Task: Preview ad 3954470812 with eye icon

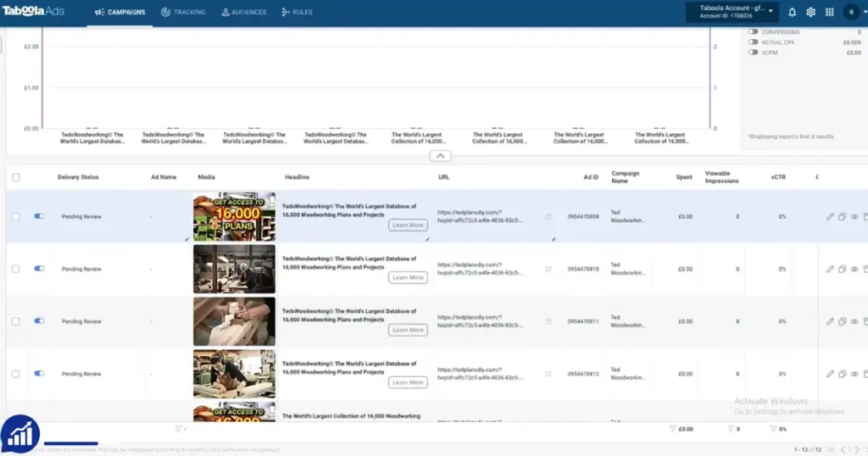Action: [854, 374]
